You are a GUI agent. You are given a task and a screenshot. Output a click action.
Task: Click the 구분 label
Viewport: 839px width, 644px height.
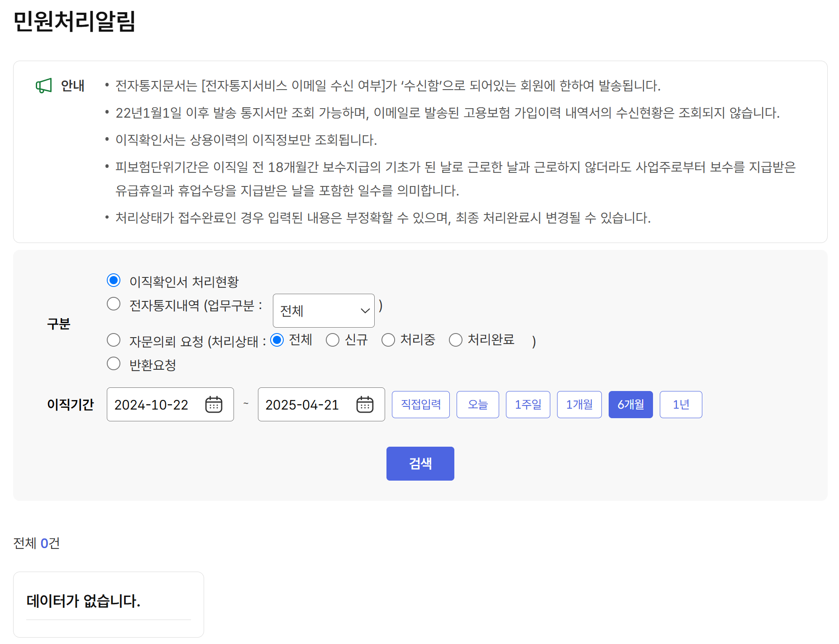click(x=59, y=324)
